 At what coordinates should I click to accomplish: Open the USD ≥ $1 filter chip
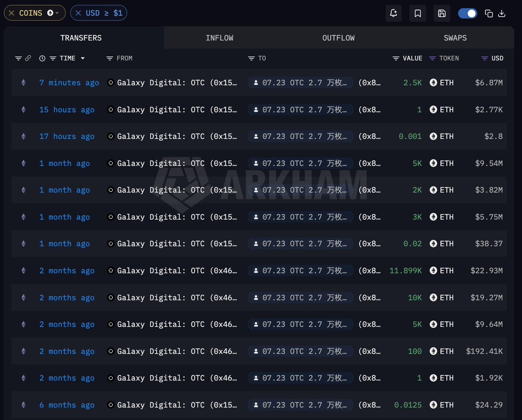coord(104,13)
